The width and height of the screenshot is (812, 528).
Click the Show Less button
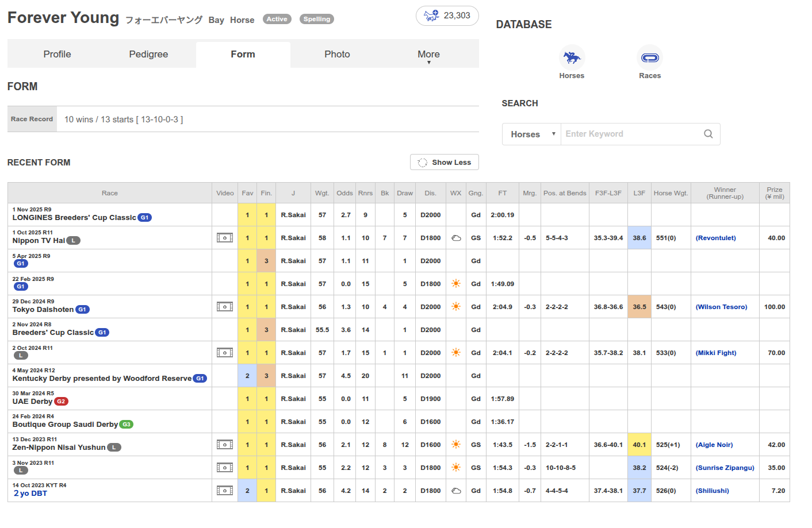[x=445, y=162]
